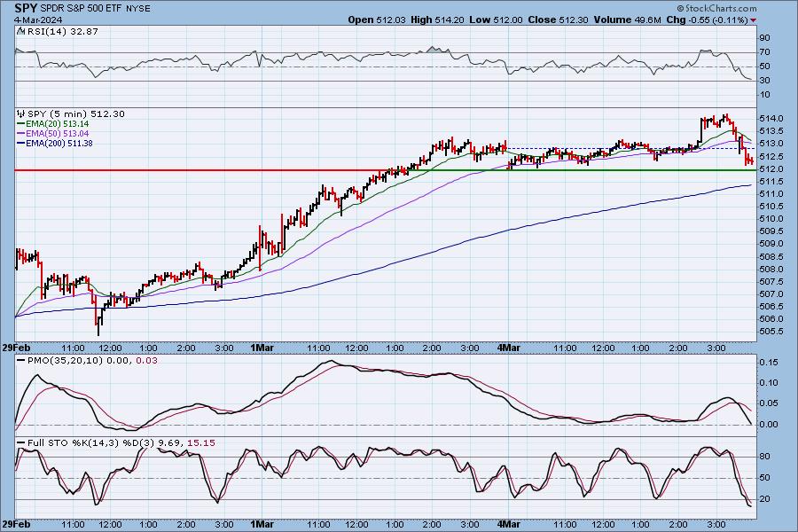Image resolution: width=798 pixels, height=532 pixels.
Task: Click the 512.0 price axis label
Action: [771, 168]
